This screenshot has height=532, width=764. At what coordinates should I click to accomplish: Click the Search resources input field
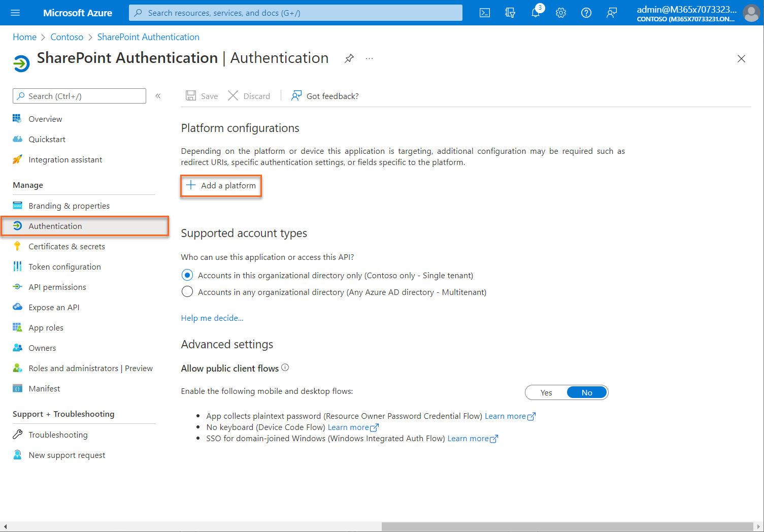tap(294, 13)
